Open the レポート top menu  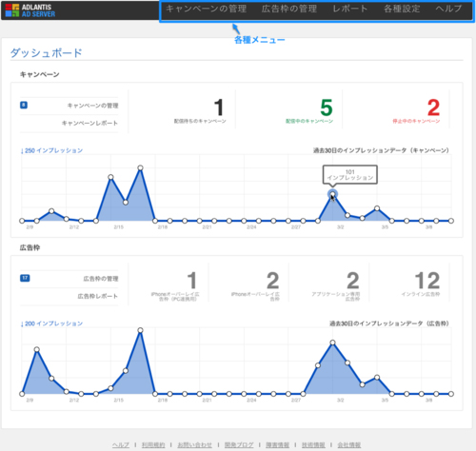350,9
